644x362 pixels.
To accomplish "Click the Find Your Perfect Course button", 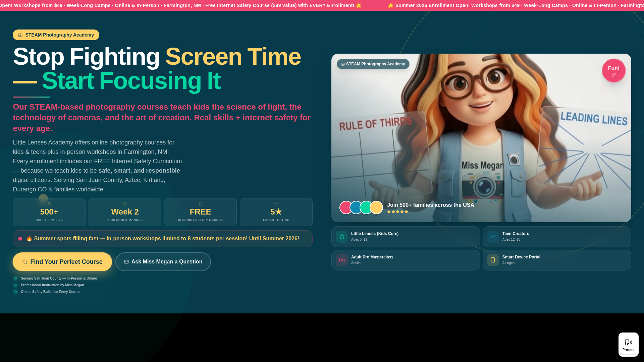I will (x=62, y=262).
